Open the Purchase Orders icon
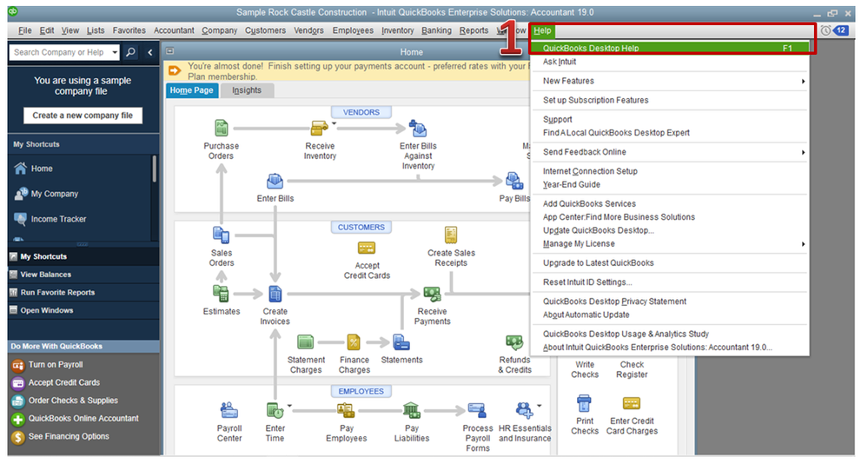This screenshot has width=868, height=464. click(221, 129)
